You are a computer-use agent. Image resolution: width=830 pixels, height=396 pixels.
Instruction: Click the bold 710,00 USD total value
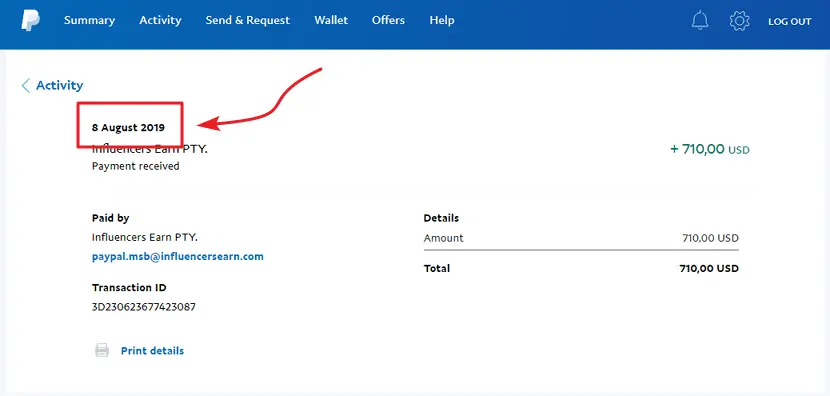coord(709,268)
